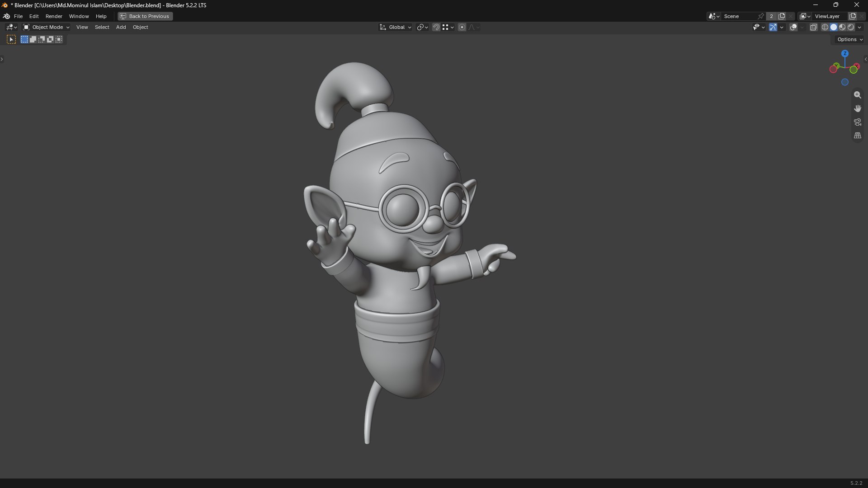868x488 pixels.
Task: Open the Global transform orientation dropdown
Action: point(396,27)
